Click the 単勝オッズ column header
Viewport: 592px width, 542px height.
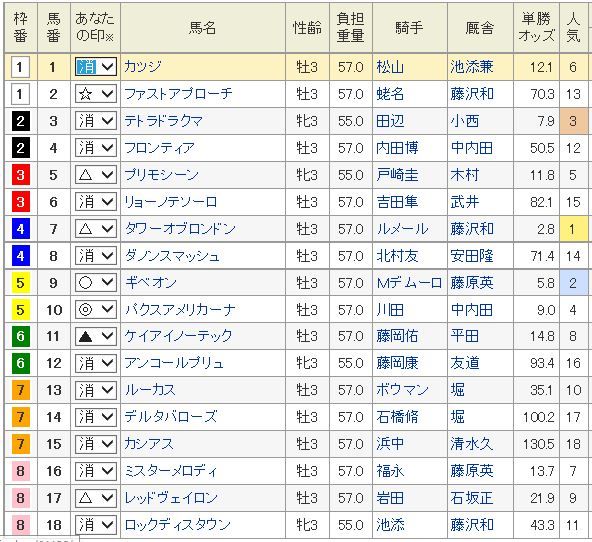point(536,27)
